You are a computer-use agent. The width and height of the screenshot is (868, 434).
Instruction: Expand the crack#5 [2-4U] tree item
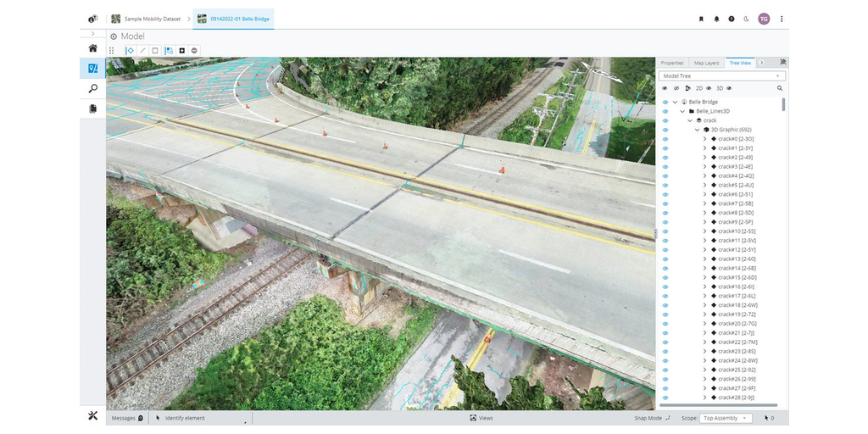tap(704, 185)
